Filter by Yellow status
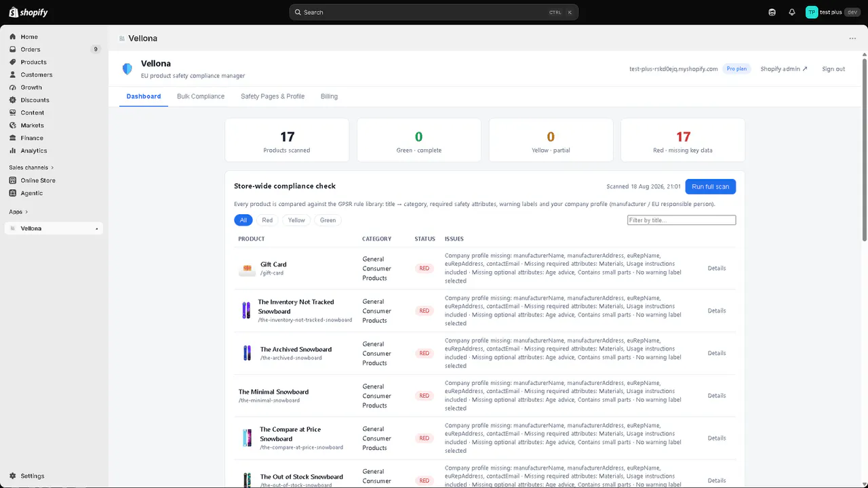The height and width of the screenshot is (488, 868). click(296, 220)
